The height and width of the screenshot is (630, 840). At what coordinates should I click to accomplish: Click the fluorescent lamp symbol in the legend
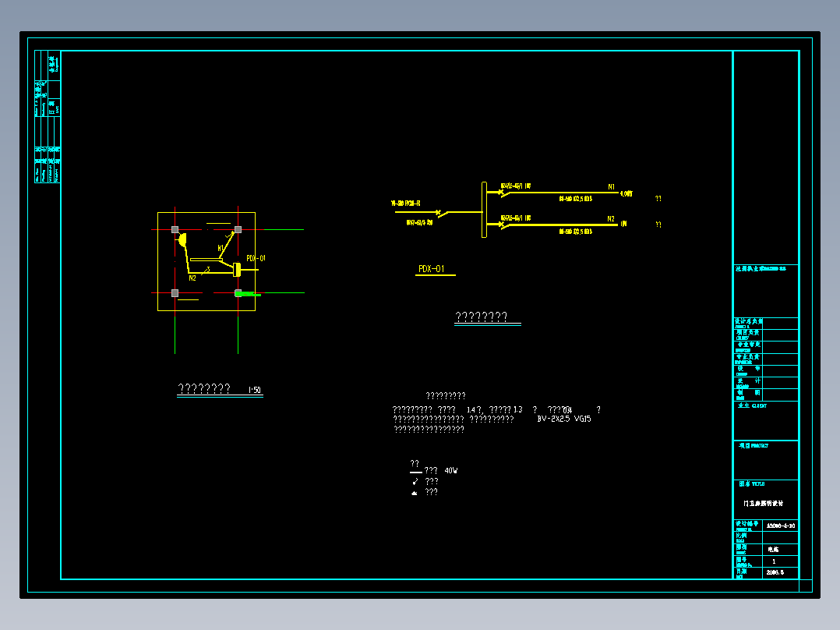pyautogui.click(x=416, y=472)
